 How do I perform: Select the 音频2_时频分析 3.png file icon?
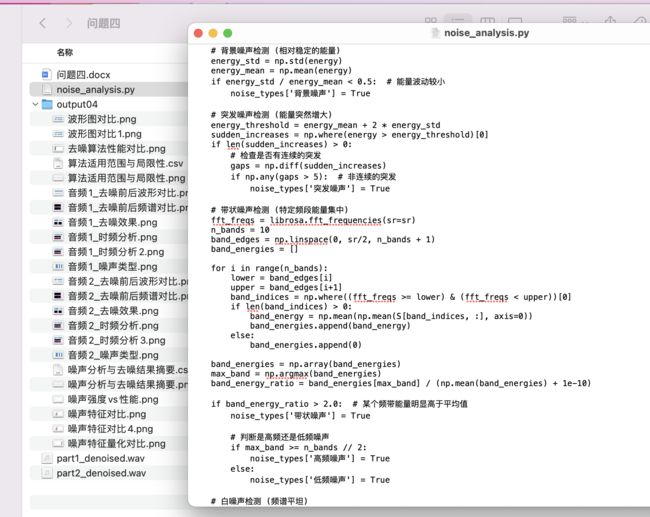point(58,340)
